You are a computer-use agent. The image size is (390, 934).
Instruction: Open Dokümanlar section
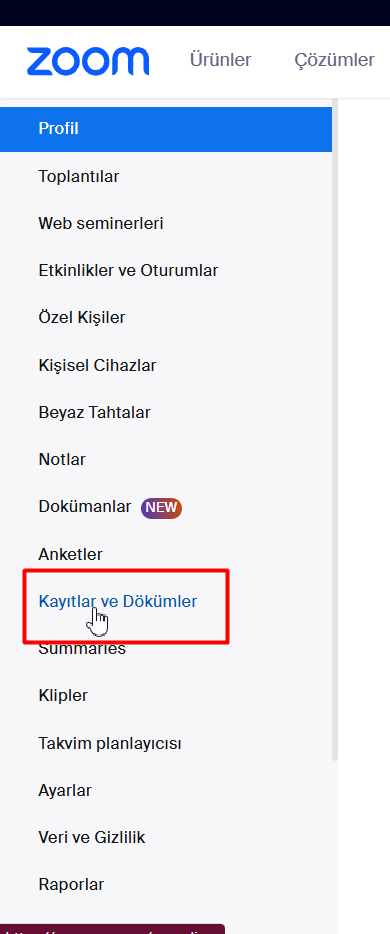click(x=85, y=507)
